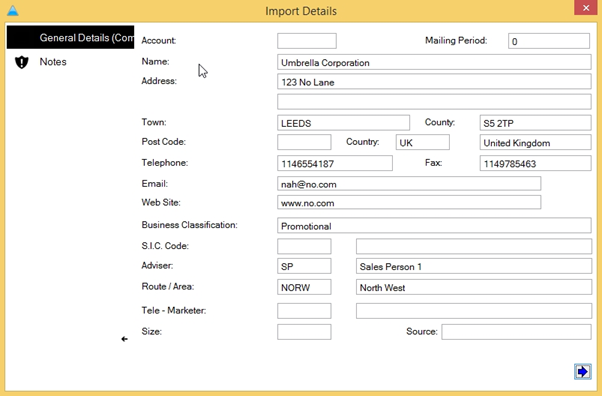The height and width of the screenshot is (396, 602).
Task: Click the Business Classification field showing Promotional
Action: click(x=434, y=225)
